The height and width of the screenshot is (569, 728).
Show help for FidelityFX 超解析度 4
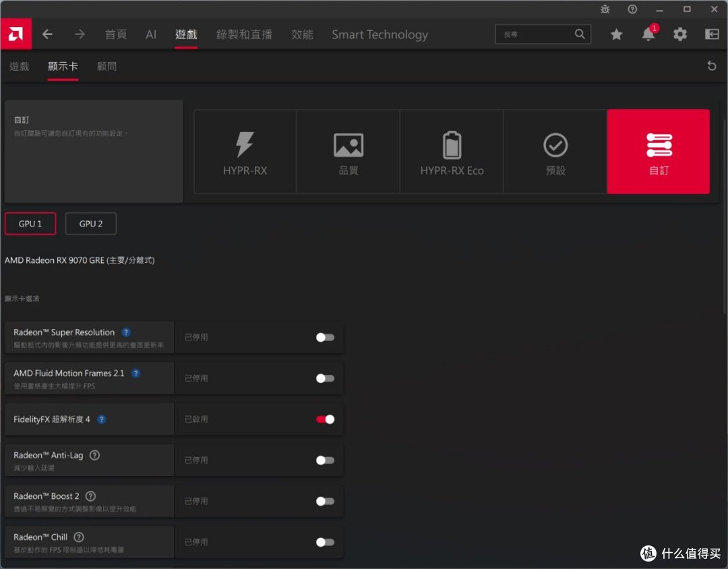click(101, 419)
